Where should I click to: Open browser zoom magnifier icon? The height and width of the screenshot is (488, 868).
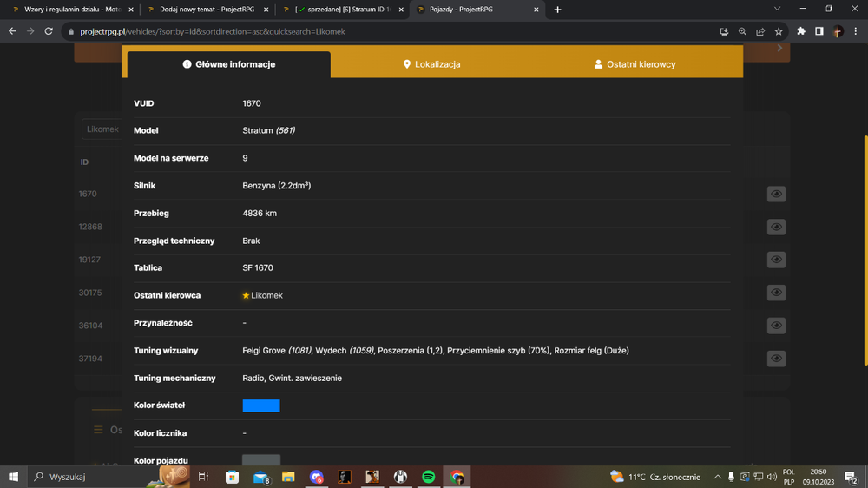[742, 31]
